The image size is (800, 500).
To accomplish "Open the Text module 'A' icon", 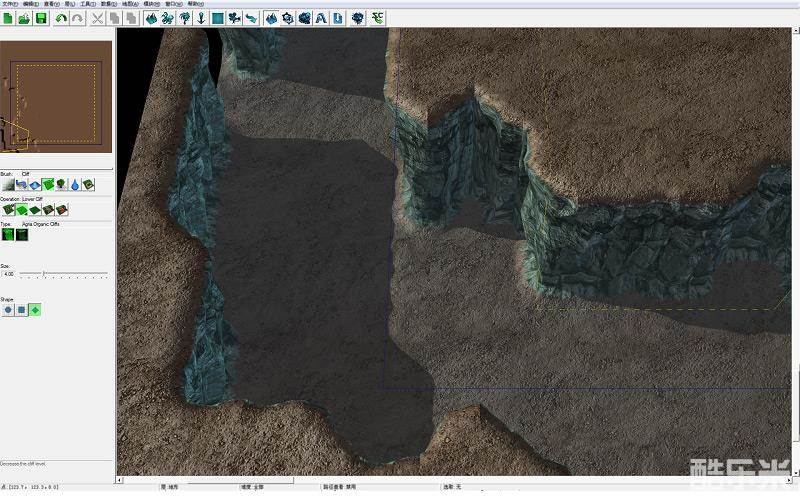I will tap(320, 18).
